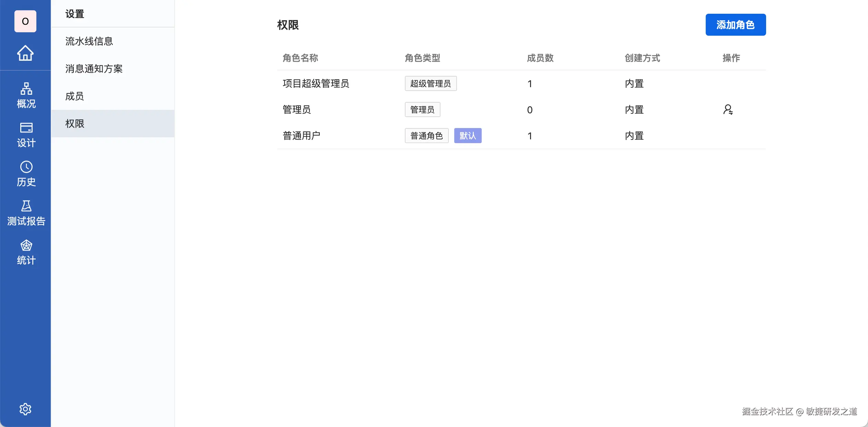Click the 管理员 role type tag
This screenshot has width=868, height=427.
[x=422, y=109]
